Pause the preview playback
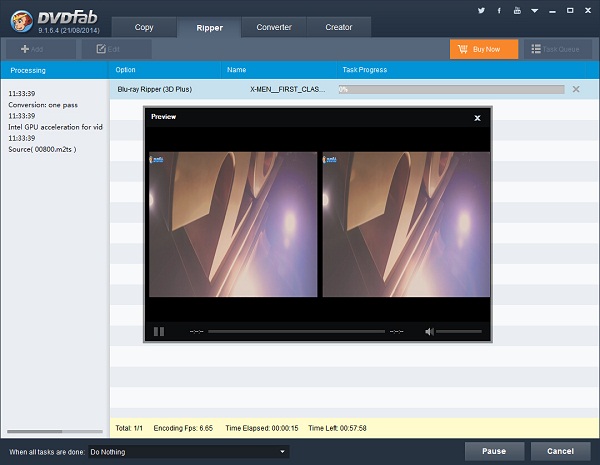 (x=159, y=331)
